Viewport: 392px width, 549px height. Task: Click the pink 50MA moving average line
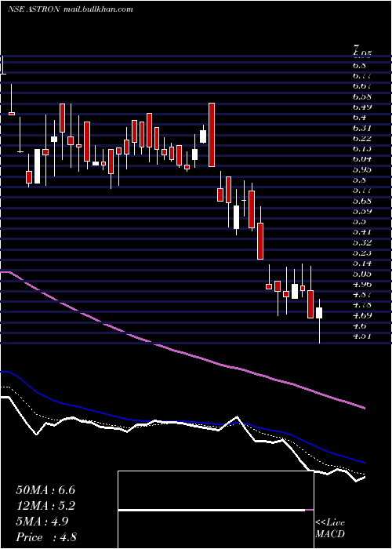182,354
